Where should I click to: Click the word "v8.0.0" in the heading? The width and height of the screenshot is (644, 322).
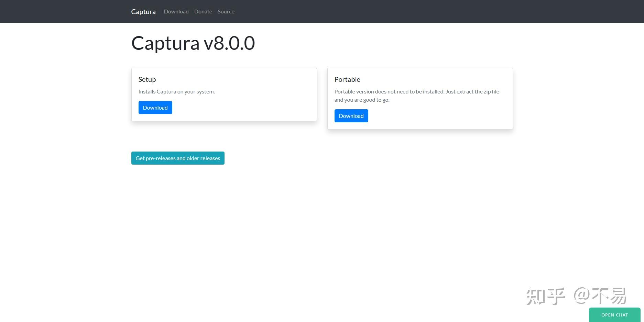(229, 43)
